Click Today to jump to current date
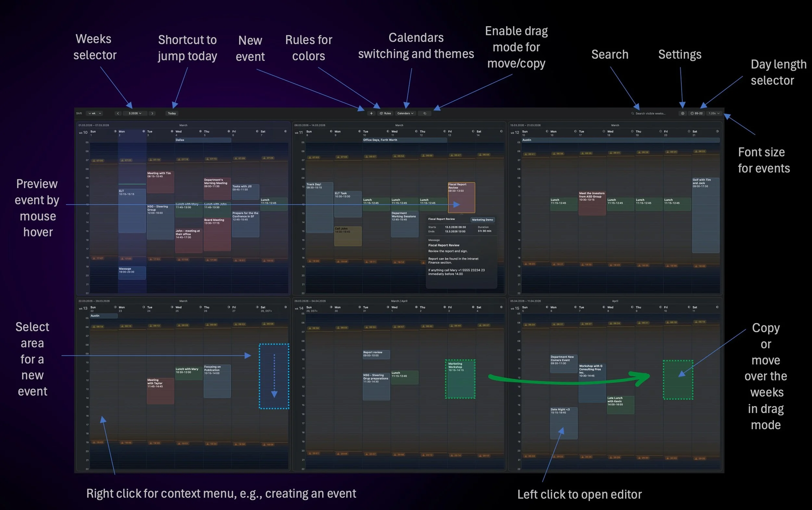 [172, 113]
